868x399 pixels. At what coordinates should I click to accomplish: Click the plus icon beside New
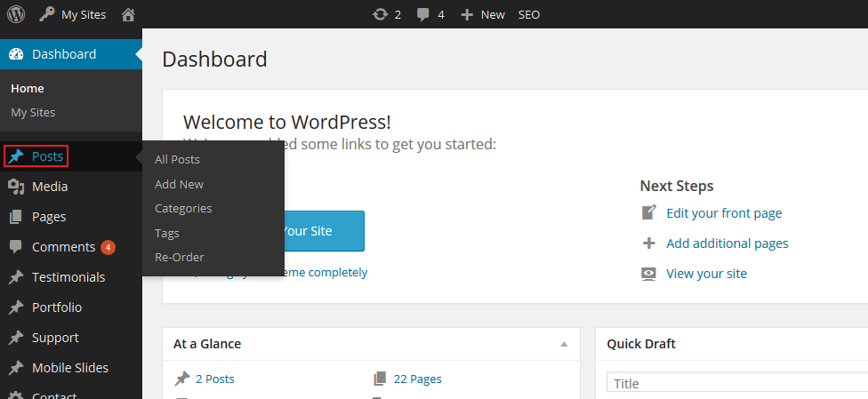pos(467,15)
